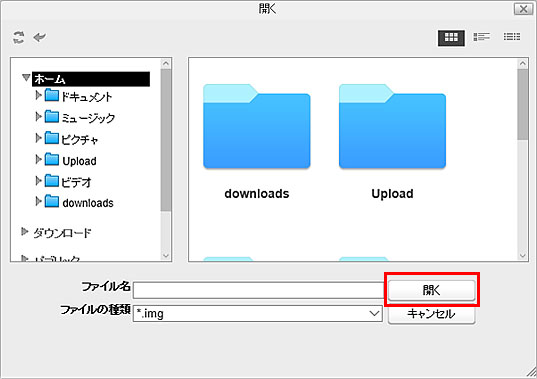Click file panel scrollbar up arrow
537x379 pixels.
click(x=523, y=63)
